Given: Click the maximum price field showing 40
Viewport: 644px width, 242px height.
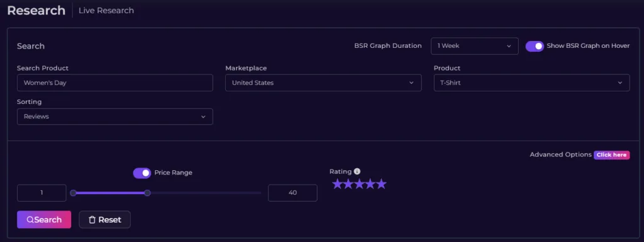Looking at the screenshot, I should [x=292, y=193].
